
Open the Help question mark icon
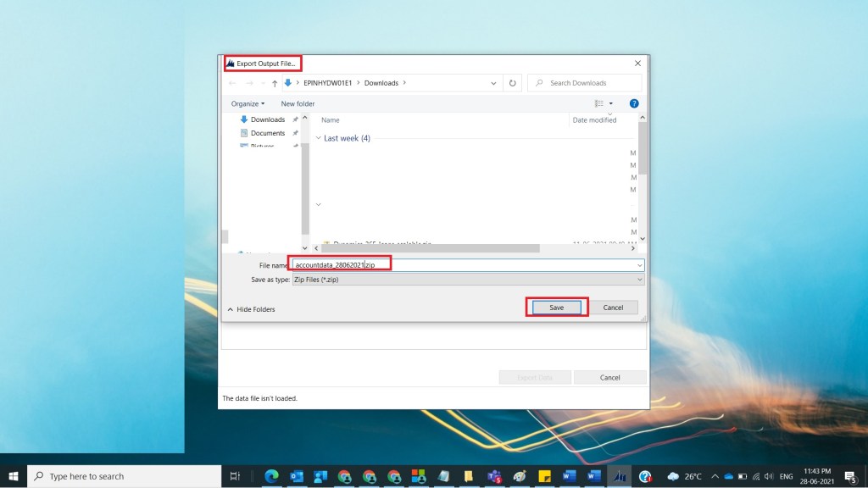point(634,103)
